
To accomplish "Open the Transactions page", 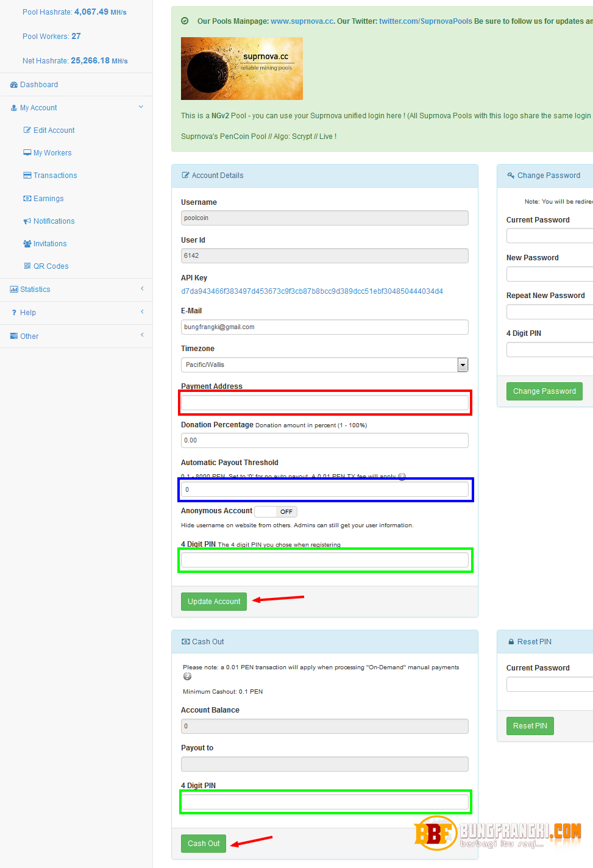I will tap(55, 176).
